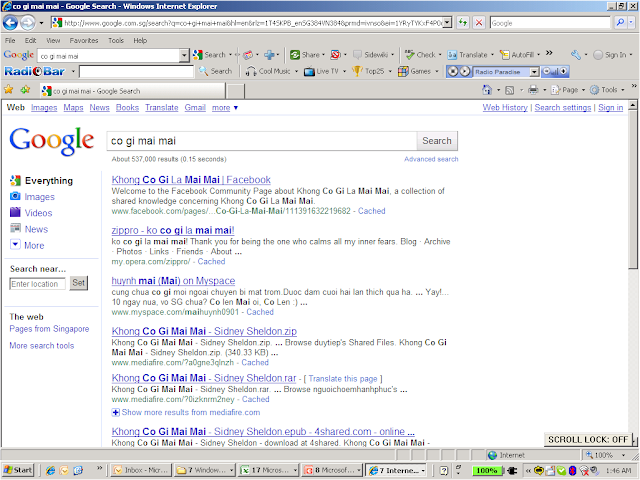Open the 'Khong Co Gi La Mai Mai | Facebook' result
The width and height of the screenshot is (640, 480).
(x=191, y=180)
